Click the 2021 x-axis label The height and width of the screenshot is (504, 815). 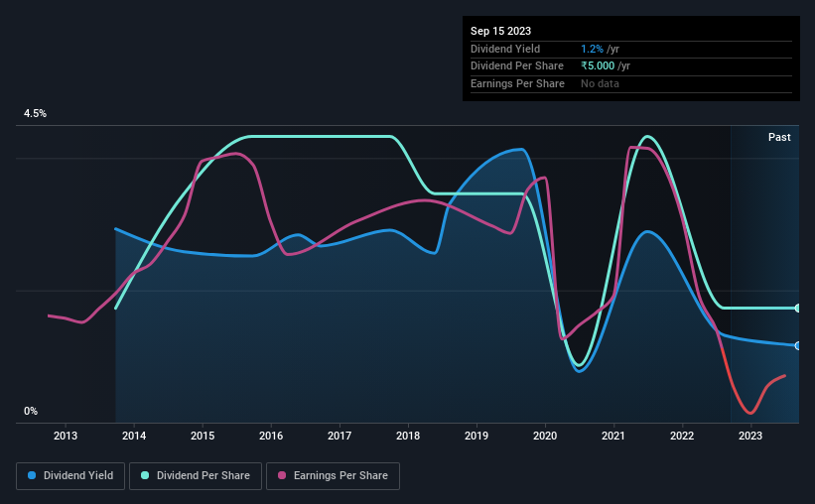click(613, 436)
